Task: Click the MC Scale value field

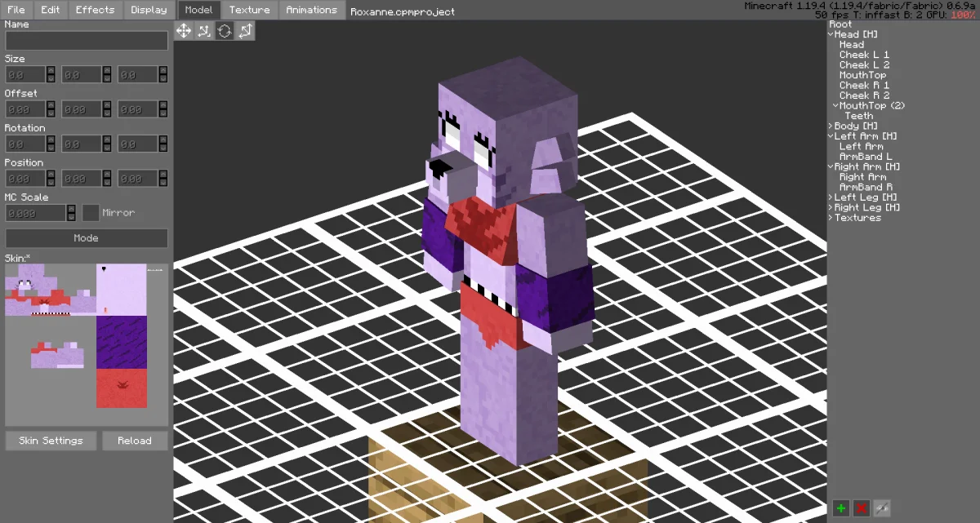Action: click(x=36, y=213)
